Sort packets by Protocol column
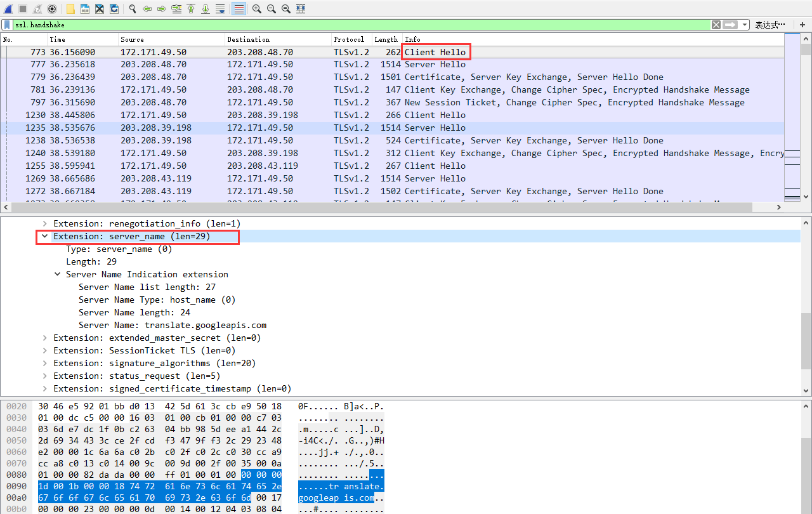812x514 pixels. tap(351, 39)
